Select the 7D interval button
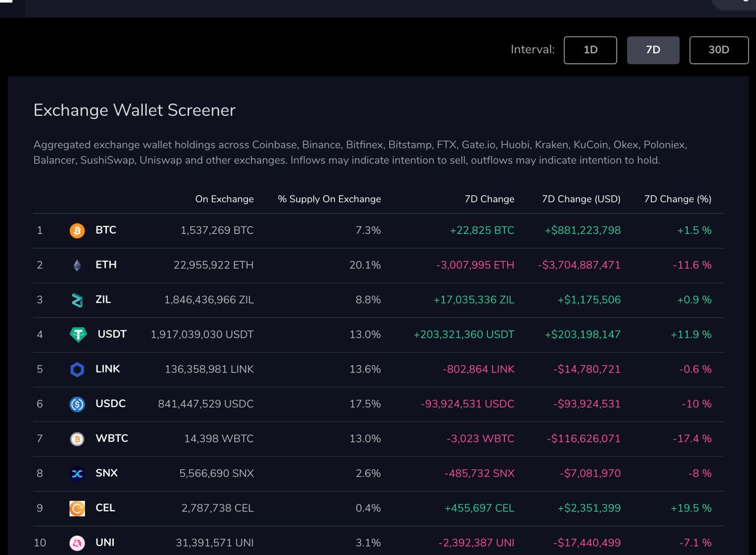This screenshot has width=756, height=555. (x=653, y=50)
